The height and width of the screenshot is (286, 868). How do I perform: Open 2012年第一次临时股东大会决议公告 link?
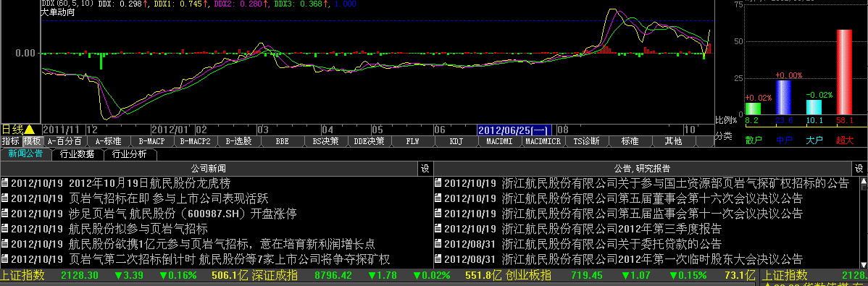click(x=652, y=259)
